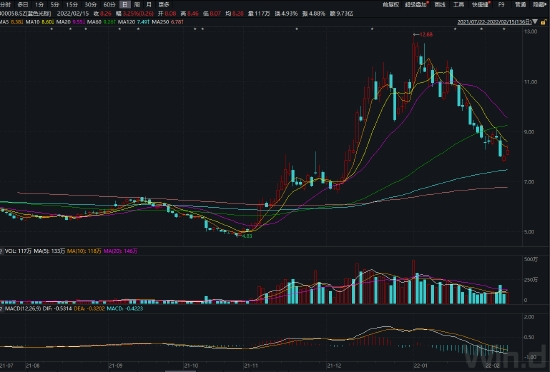The image size is (550, 372).
Task: Open the 工具 tools menu
Action: pos(458,5)
